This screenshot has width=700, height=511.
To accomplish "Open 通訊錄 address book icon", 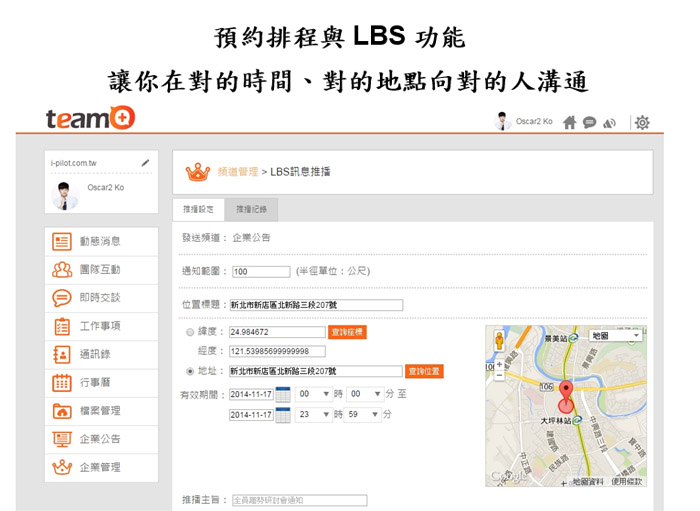I will [62, 354].
